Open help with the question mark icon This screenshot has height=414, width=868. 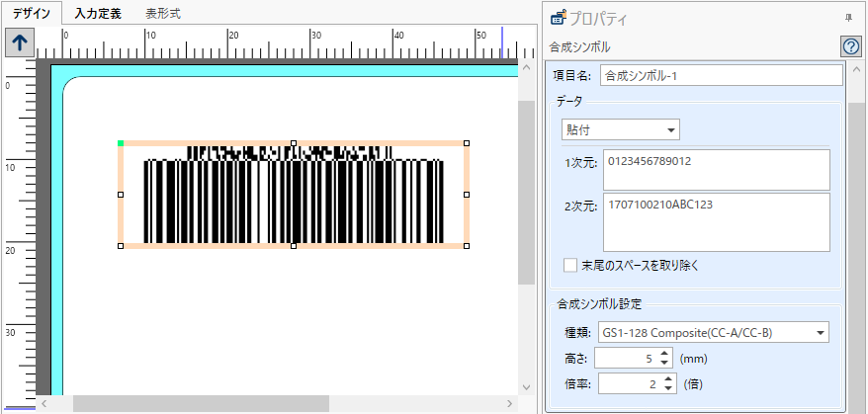coord(851,47)
